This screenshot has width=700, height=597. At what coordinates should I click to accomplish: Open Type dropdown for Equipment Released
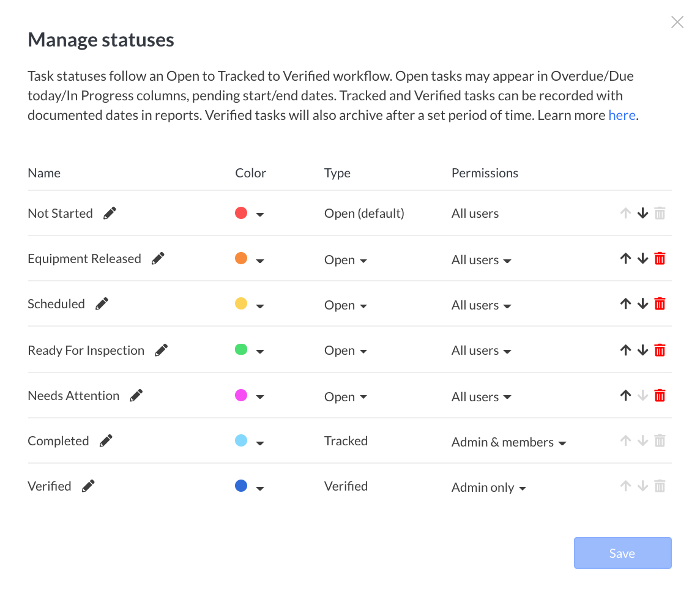(346, 260)
